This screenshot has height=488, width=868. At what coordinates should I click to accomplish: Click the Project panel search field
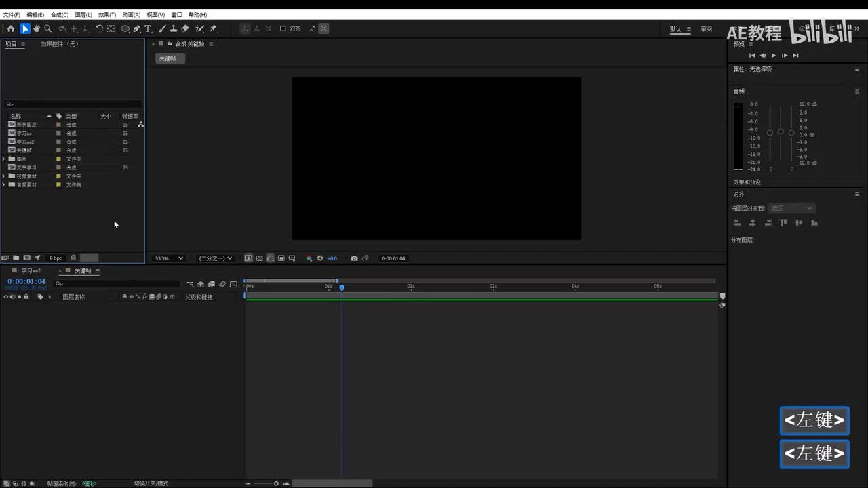tap(73, 104)
